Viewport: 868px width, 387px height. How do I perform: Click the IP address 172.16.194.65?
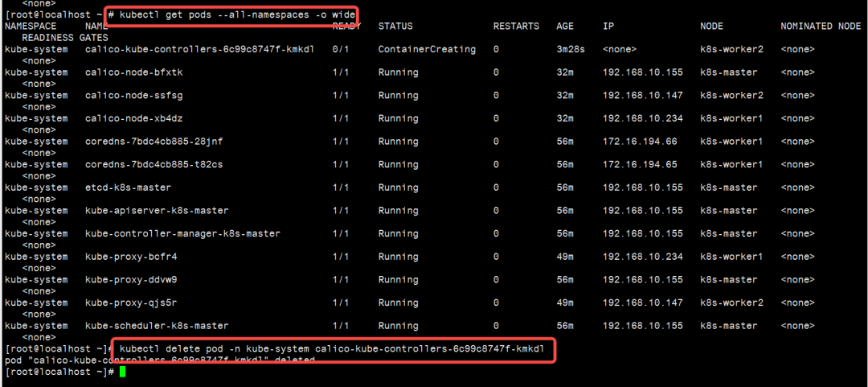[639, 164]
